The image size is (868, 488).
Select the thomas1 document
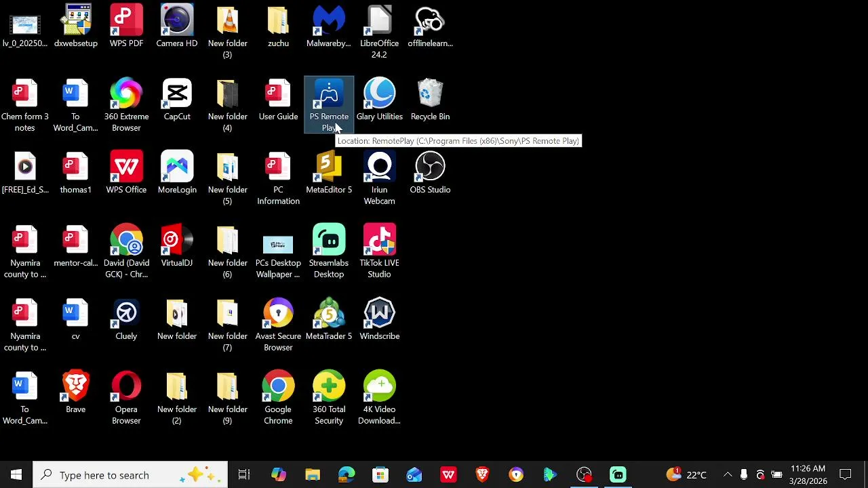pyautogui.click(x=75, y=174)
